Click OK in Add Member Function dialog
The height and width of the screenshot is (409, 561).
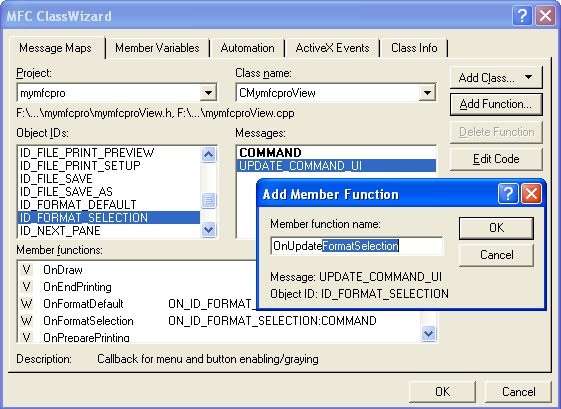(x=496, y=228)
